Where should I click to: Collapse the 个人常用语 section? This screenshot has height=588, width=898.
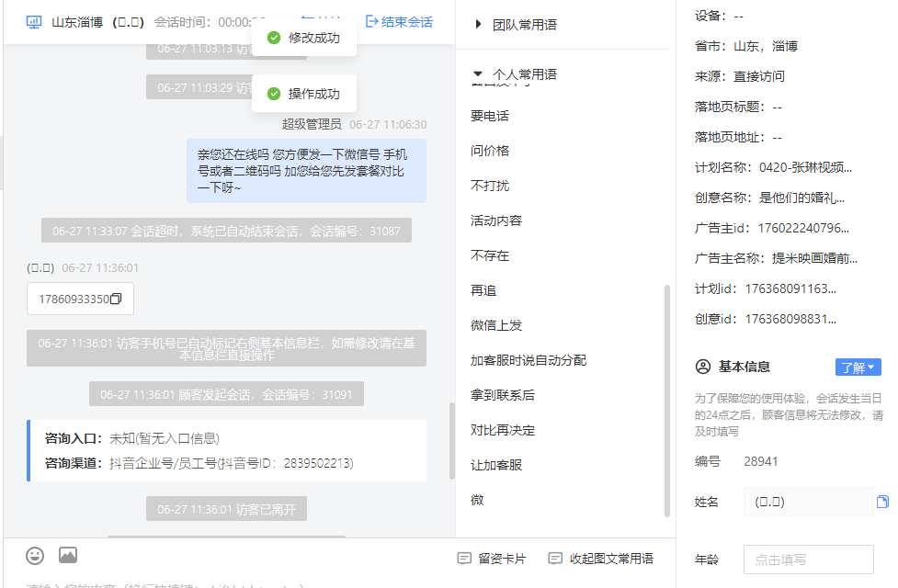[478, 74]
